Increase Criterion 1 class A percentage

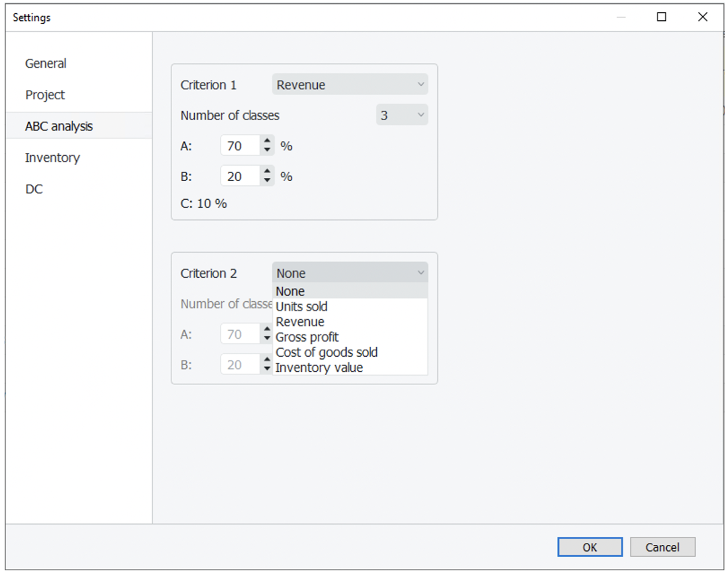click(x=267, y=141)
